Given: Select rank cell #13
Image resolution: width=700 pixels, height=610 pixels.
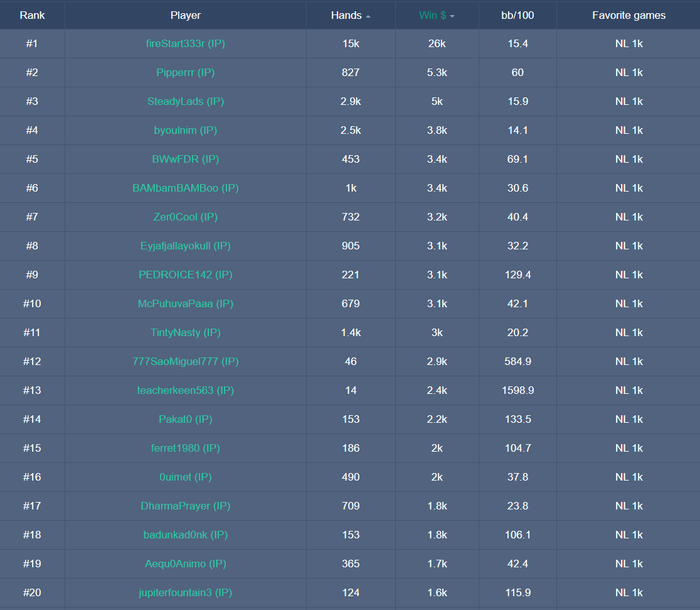Looking at the screenshot, I should [32, 390].
